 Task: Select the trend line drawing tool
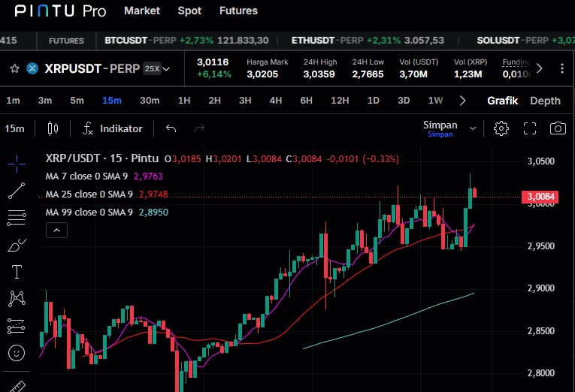(x=17, y=191)
